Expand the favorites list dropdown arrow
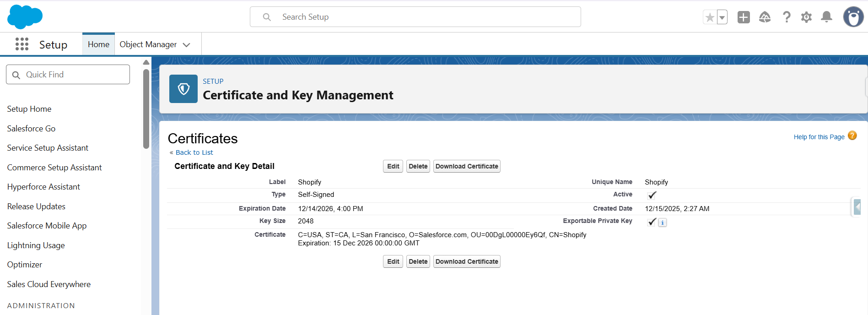The width and height of the screenshot is (868, 315). point(722,17)
